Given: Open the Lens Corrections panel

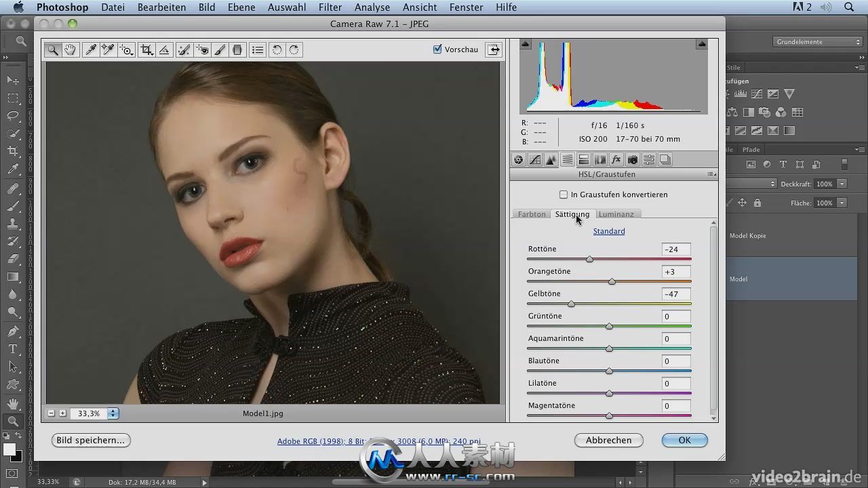Looking at the screenshot, I should point(600,160).
